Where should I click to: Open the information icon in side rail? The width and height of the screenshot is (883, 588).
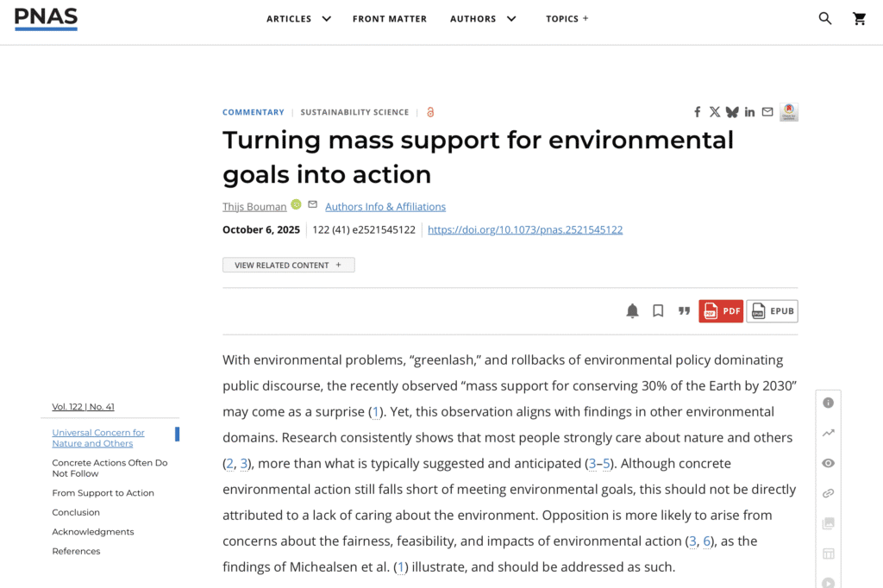(828, 403)
